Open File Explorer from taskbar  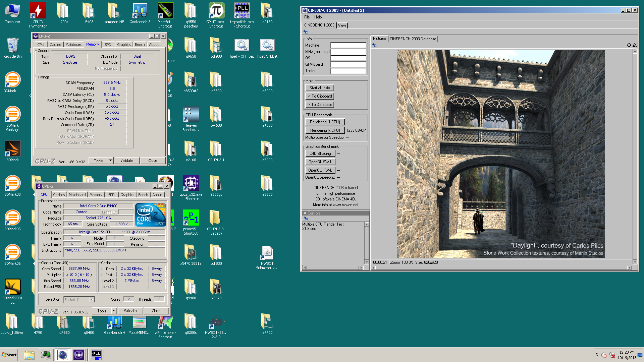[29, 355]
